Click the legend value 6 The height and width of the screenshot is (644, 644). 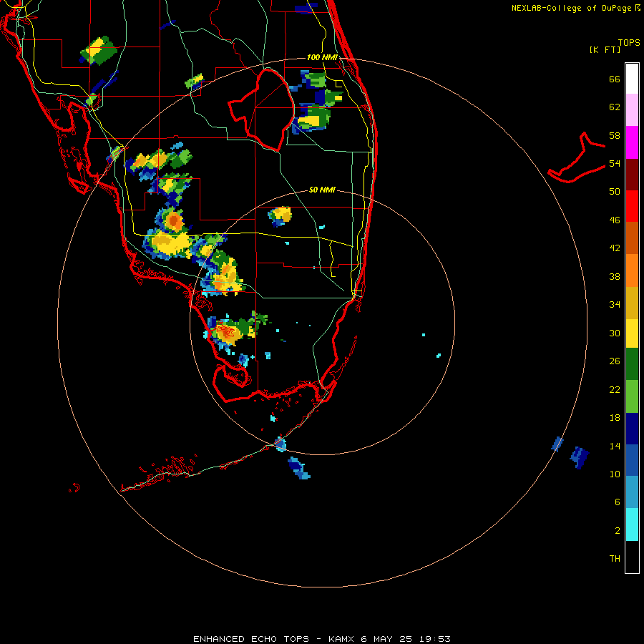pyautogui.click(x=618, y=502)
